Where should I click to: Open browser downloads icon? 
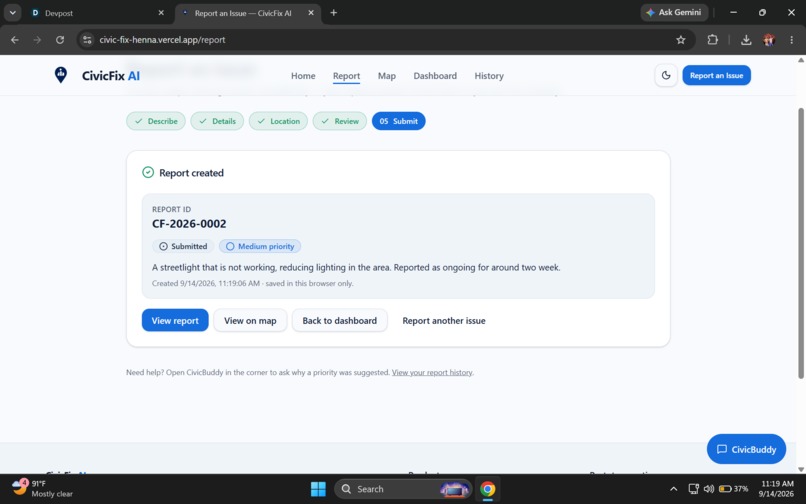point(746,40)
